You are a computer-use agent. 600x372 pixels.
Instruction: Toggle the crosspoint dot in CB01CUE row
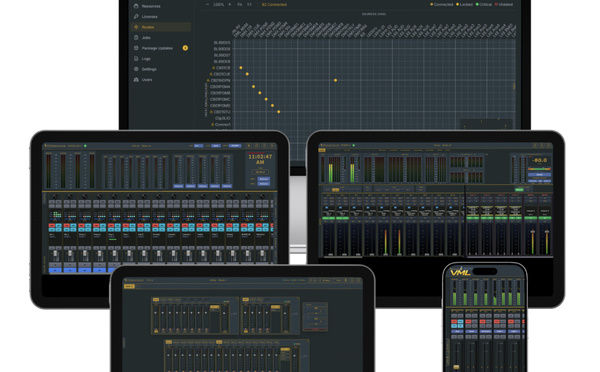(x=247, y=74)
